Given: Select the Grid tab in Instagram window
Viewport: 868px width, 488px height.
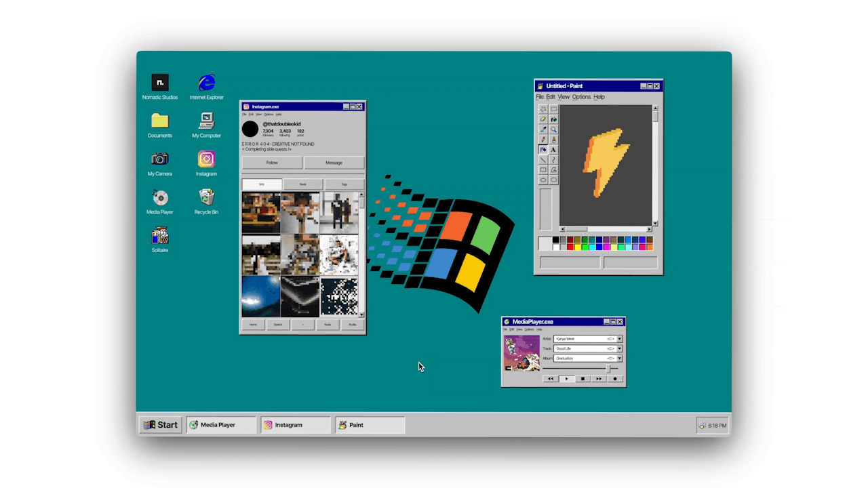Looking at the screenshot, I should [262, 184].
